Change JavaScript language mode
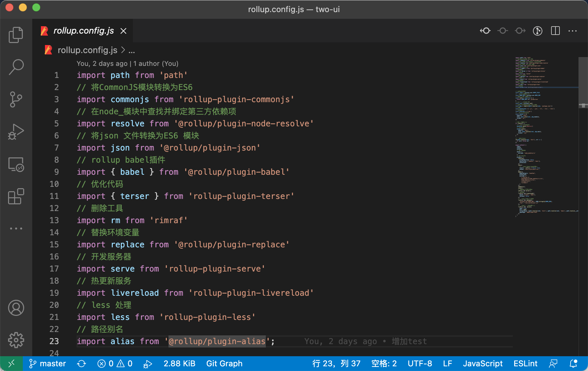This screenshot has height=371, width=588. 483,364
